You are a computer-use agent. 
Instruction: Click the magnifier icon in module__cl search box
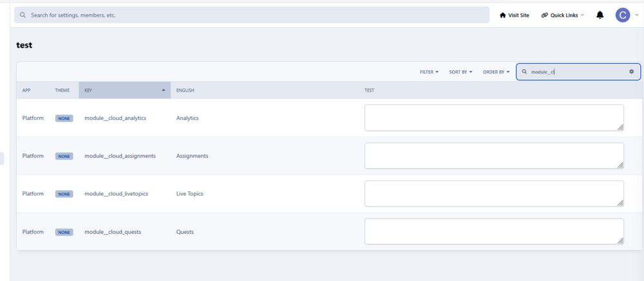pos(524,72)
